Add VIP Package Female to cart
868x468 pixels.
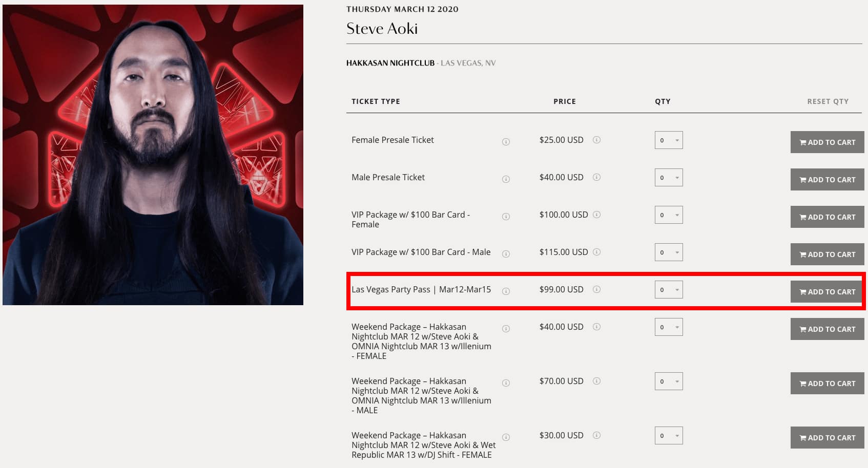point(827,217)
